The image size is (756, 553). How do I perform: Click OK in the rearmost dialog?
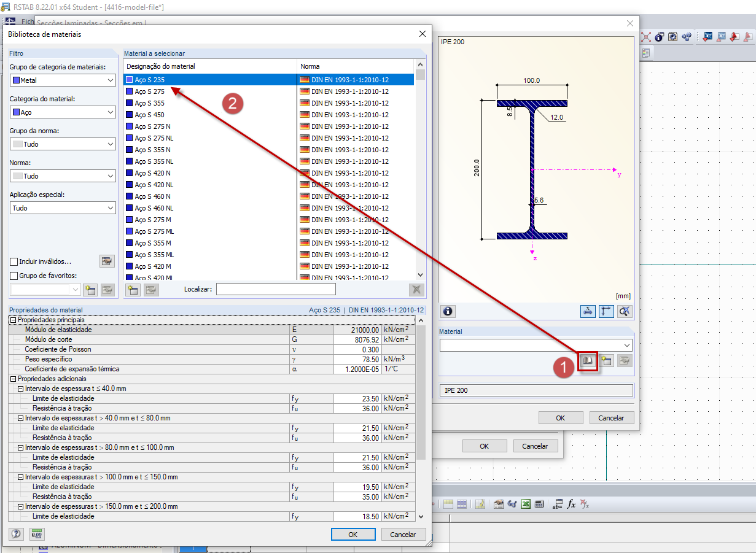pos(485,446)
